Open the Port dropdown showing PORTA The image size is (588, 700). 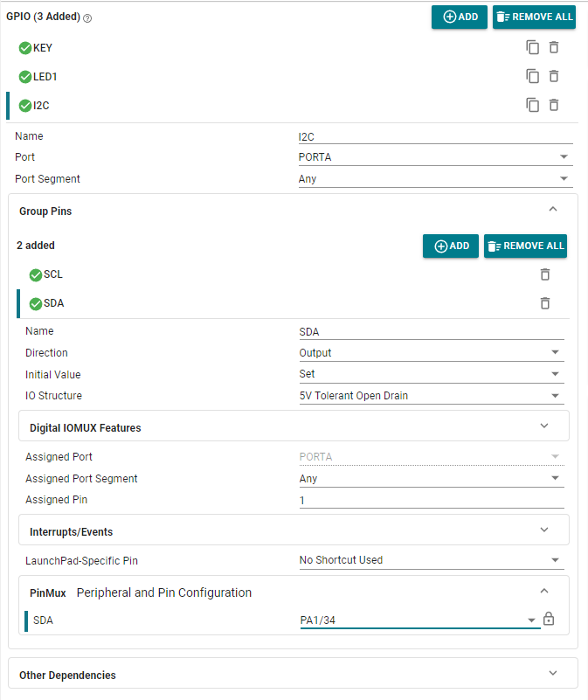click(435, 157)
